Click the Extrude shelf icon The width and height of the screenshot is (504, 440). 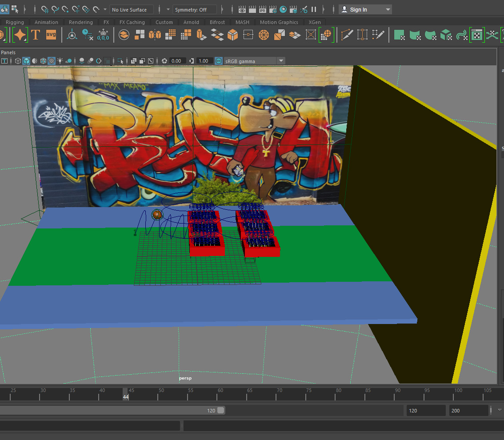click(x=201, y=35)
